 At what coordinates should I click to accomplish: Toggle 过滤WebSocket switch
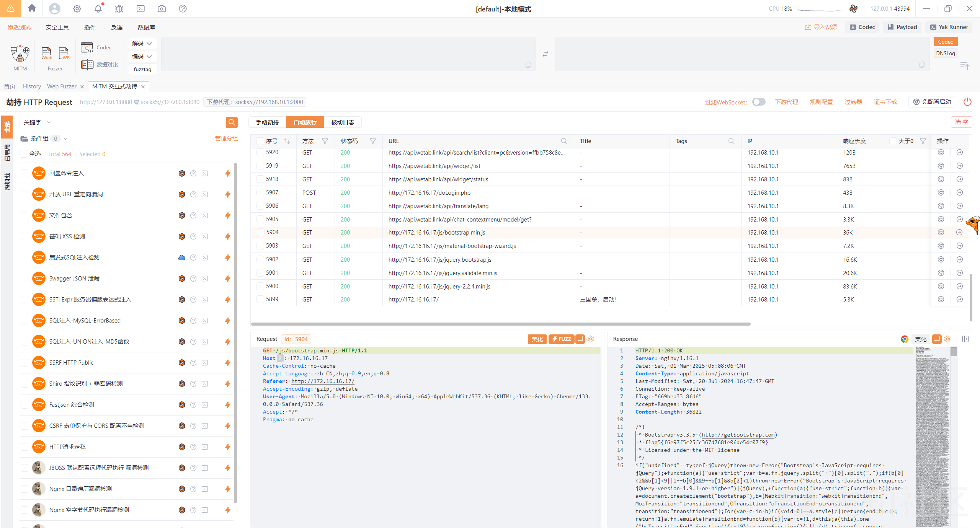pos(759,102)
